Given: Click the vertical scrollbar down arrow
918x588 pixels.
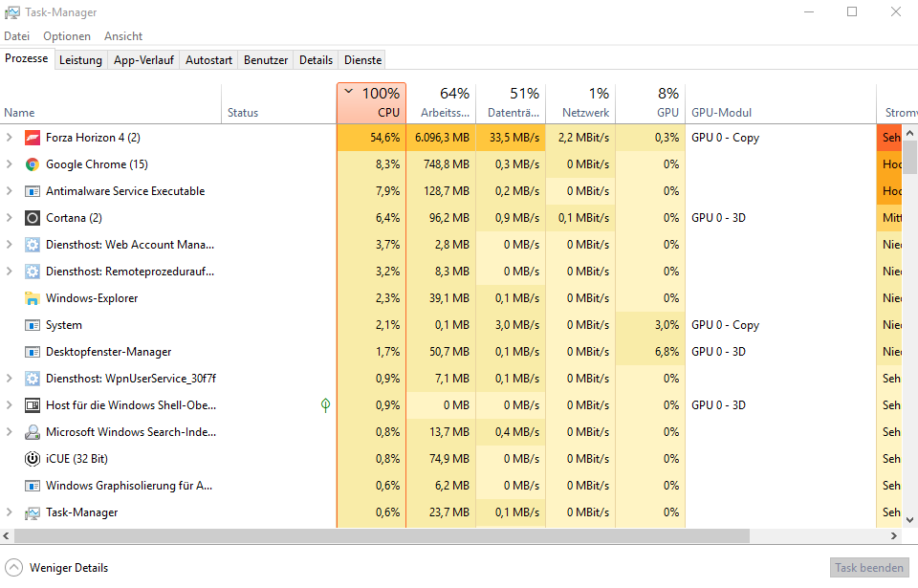Looking at the screenshot, I should 909,519.
